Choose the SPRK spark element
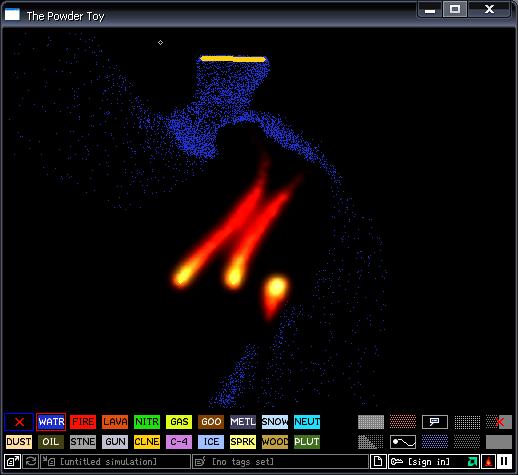Image resolution: width=518 pixels, height=475 pixels. point(243,442)
